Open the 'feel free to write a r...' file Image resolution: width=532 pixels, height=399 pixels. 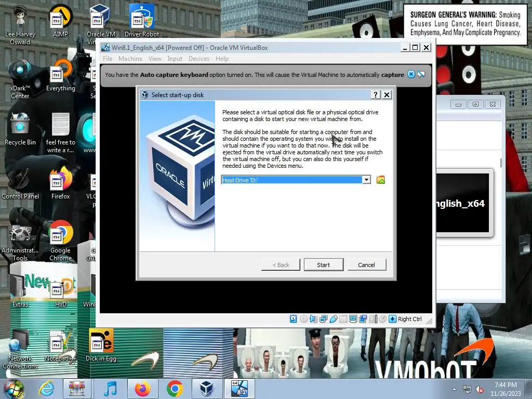pos(60,133)
